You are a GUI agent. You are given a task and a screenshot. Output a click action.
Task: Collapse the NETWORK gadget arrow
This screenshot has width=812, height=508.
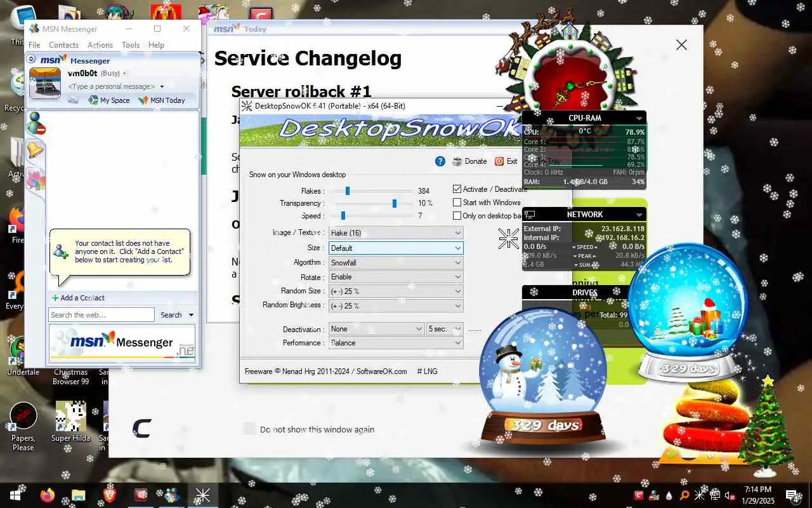pyautogui.click(x=639, y=215)
